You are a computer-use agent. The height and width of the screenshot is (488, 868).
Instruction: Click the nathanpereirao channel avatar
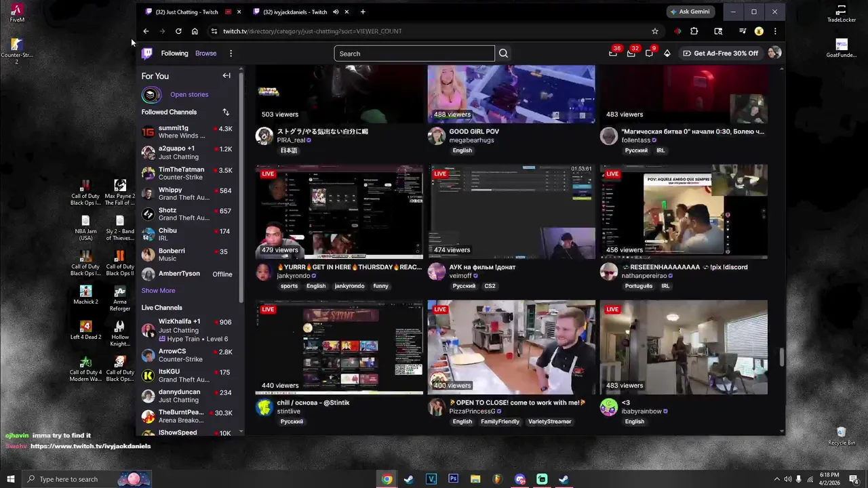click(x=609, y=271)
